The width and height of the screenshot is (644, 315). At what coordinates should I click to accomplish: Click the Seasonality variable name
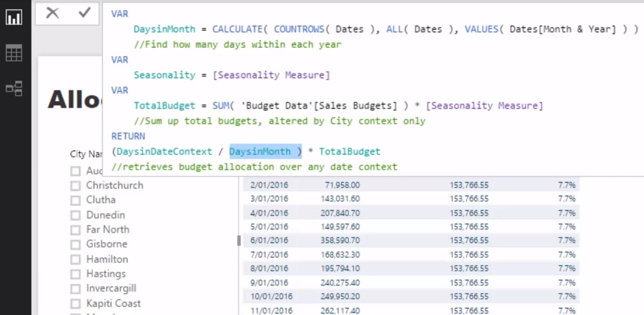(164, 75)
